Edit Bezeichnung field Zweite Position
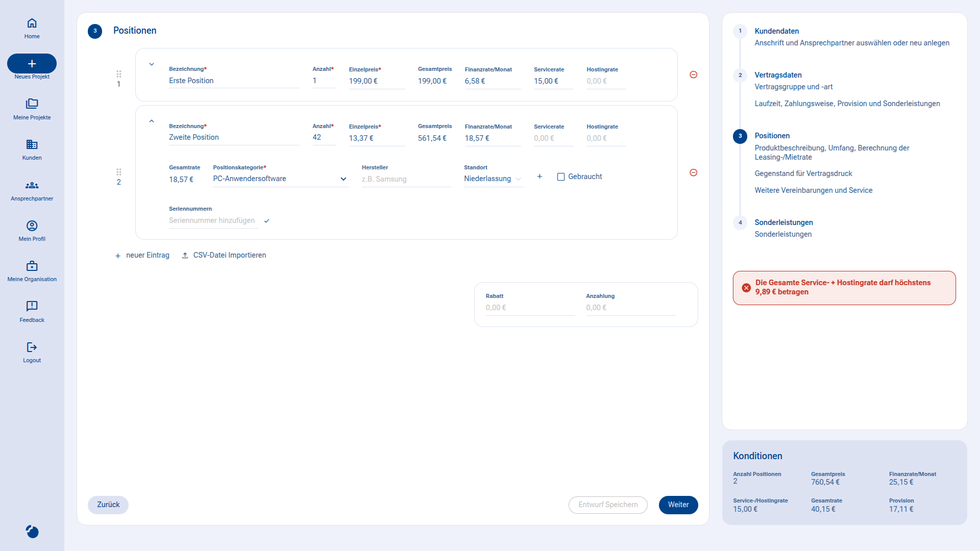The width and height of the screenshot is (980, 551). 234,137
